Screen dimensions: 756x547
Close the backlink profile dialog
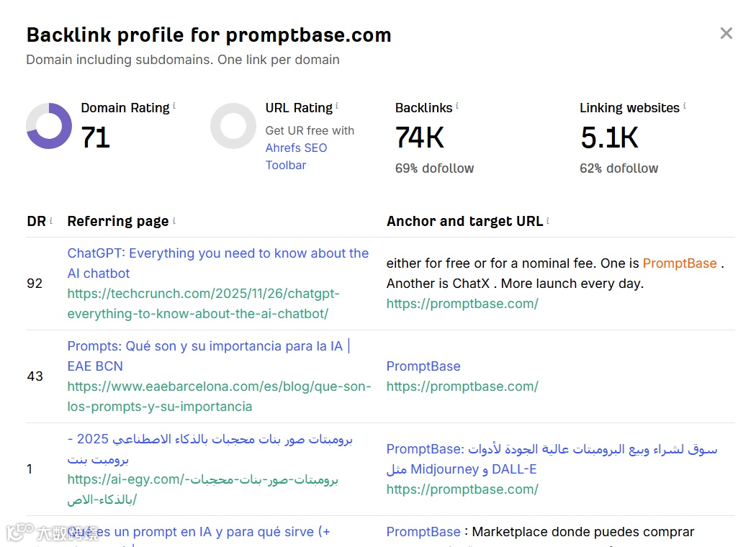pos(726,33)
